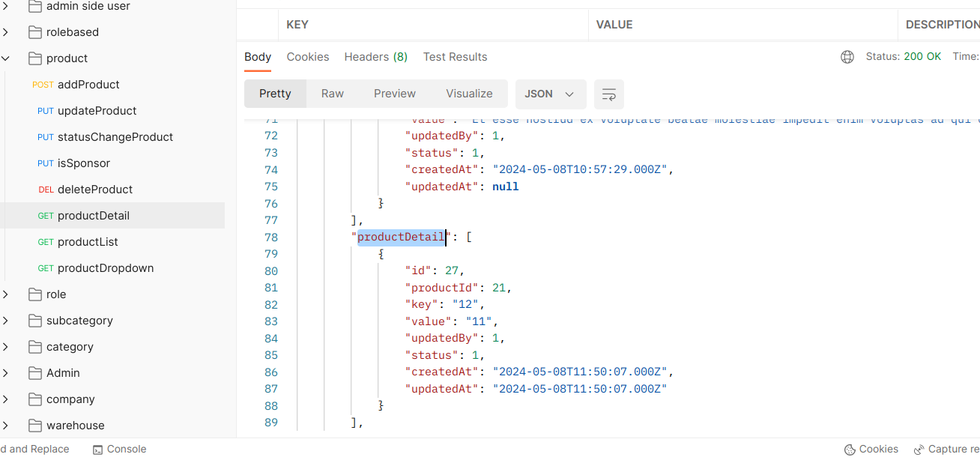Open the warehouse folder
Screen dimensions: 980x460
(75, 426)
